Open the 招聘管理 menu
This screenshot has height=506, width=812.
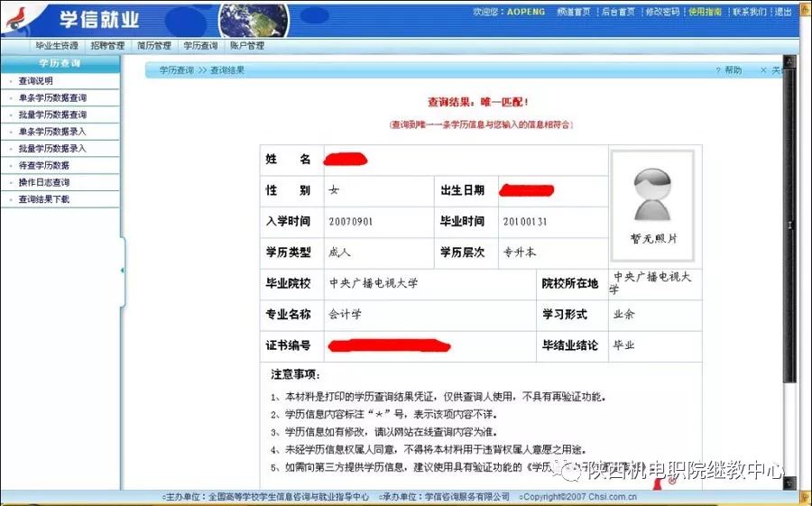coord(107,46)
